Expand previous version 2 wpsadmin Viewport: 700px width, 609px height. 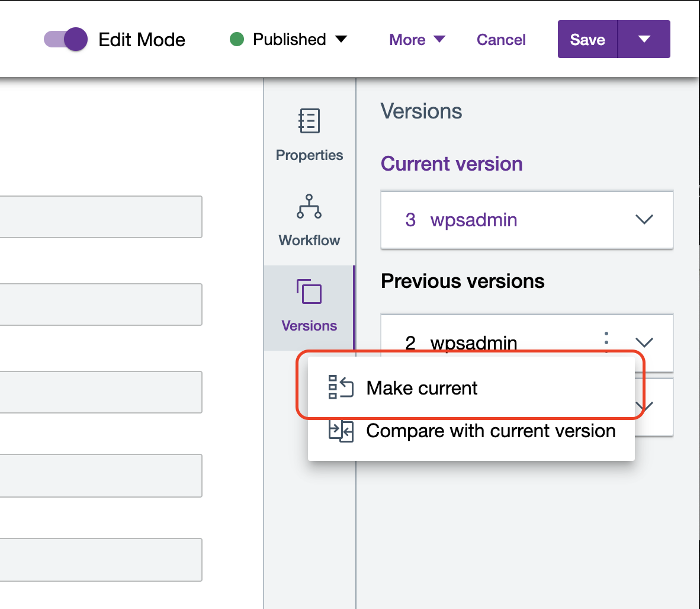pos(644,342)
